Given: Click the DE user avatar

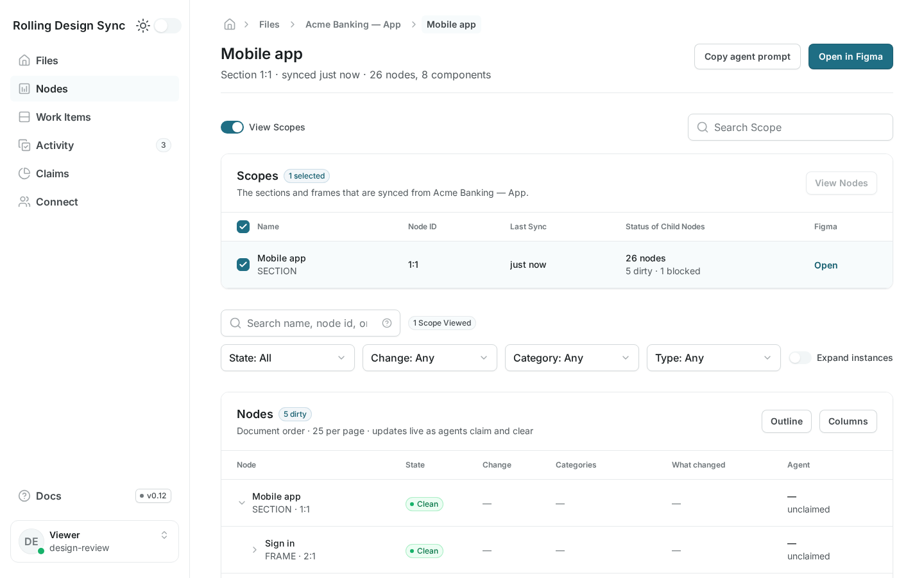Looking at the screenshot, I should (31, 541).
